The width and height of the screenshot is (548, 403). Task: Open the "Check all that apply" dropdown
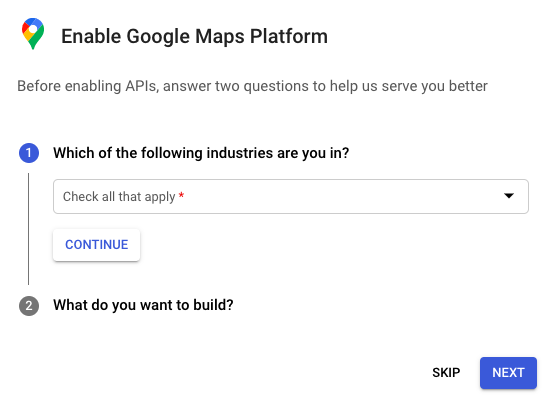(x=291, y=196)
